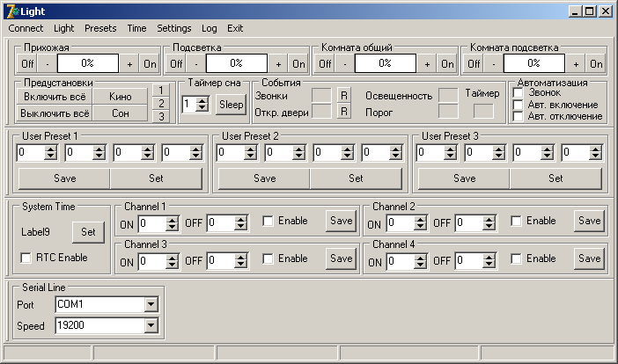Click the minus button for Подсветка
This screenshot has width=618, height=364.
tap(195, 64)
